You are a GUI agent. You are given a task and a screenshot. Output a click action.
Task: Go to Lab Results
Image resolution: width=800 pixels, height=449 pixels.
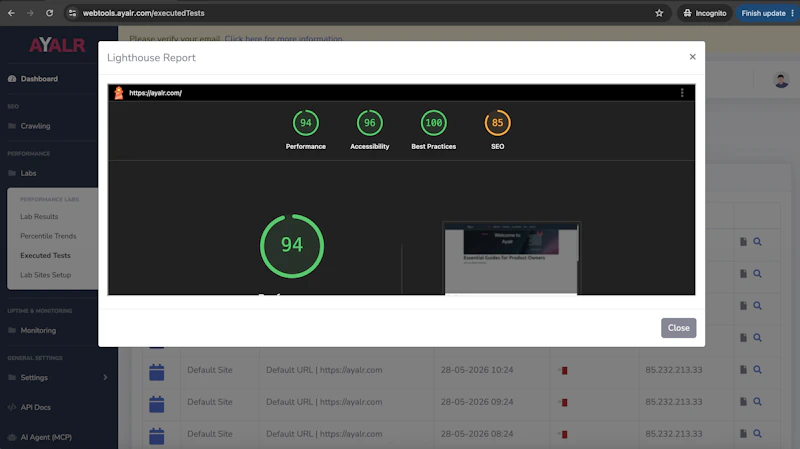pos(39,216)
